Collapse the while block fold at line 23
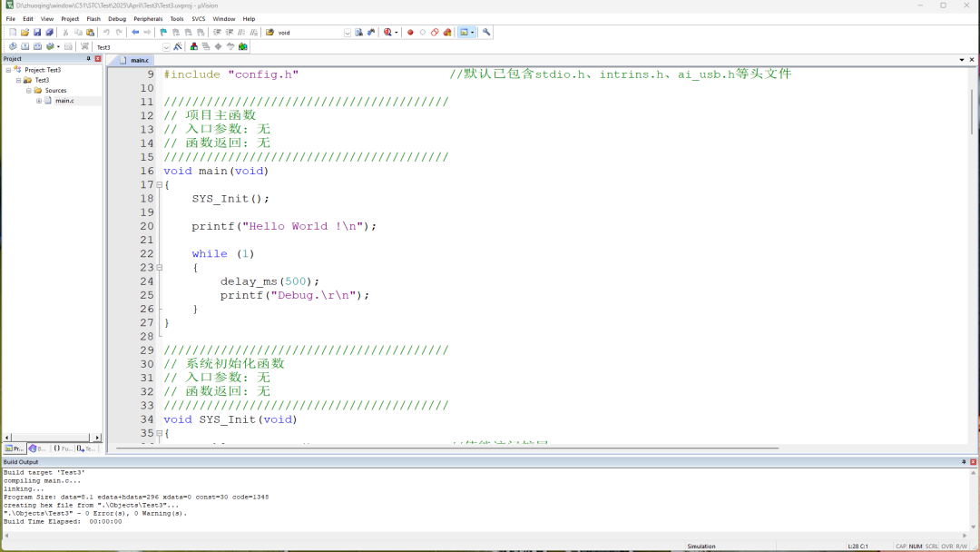Screen dimensions: 980x552 pyautogui.click(x=160, y=268)
